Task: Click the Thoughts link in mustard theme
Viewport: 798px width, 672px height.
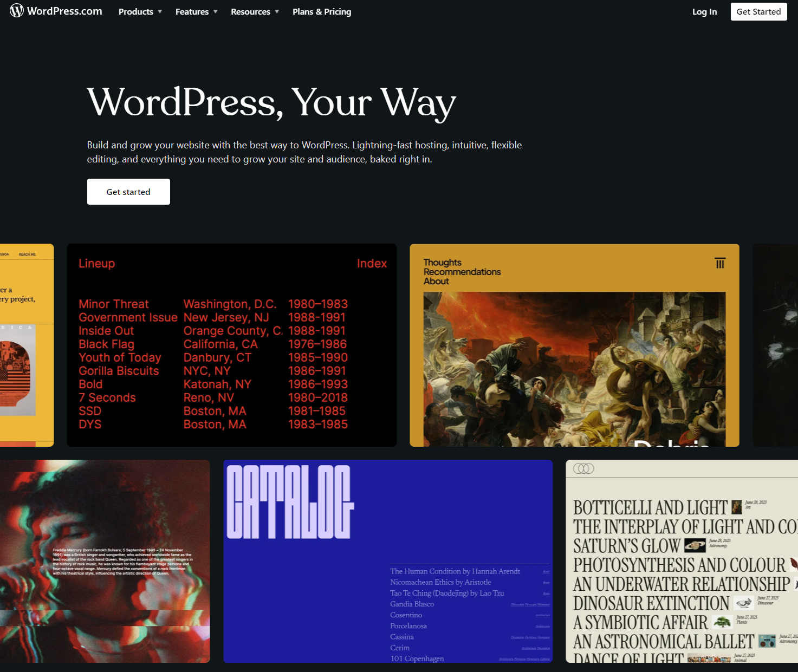Action: point(443,262)
